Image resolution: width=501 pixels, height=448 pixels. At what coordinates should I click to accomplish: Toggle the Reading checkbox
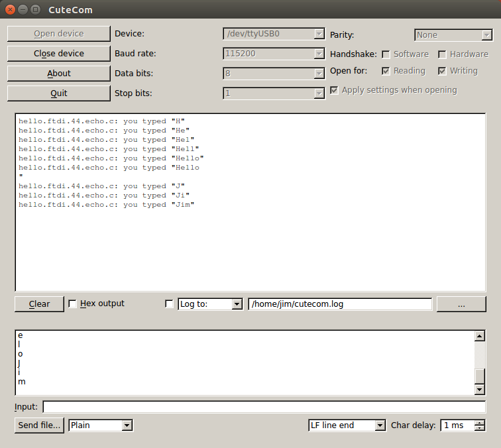point(386,71)
